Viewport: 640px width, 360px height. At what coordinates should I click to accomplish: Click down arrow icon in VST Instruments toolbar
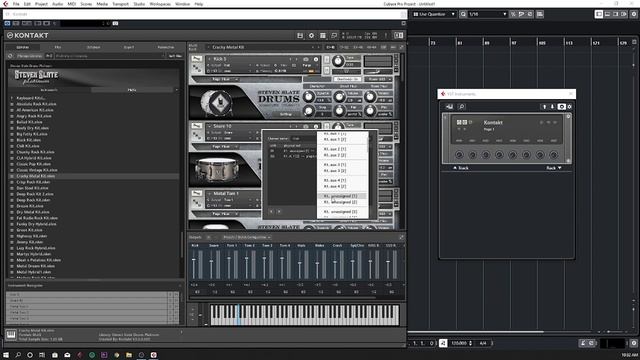[552, 107]
